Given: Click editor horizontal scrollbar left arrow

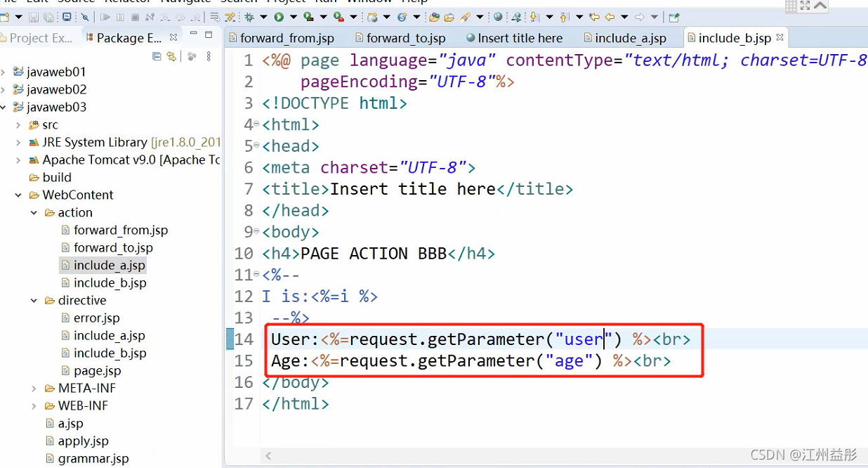Looking at the screenshot, I should click(x=268, y=456).
